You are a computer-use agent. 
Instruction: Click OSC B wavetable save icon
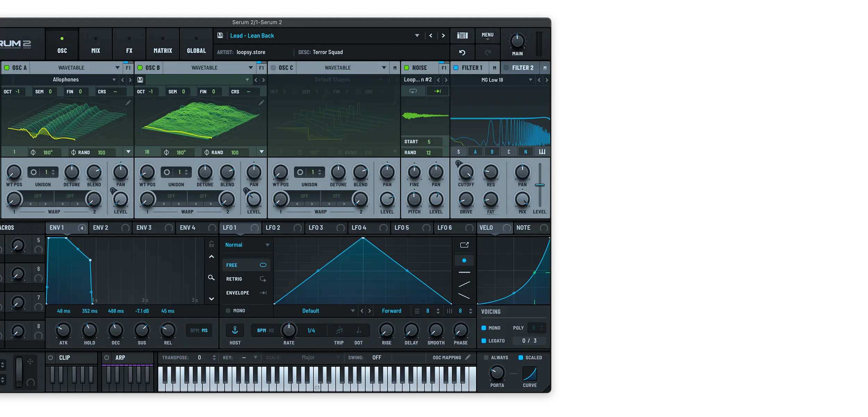click(x=140, y=80)
